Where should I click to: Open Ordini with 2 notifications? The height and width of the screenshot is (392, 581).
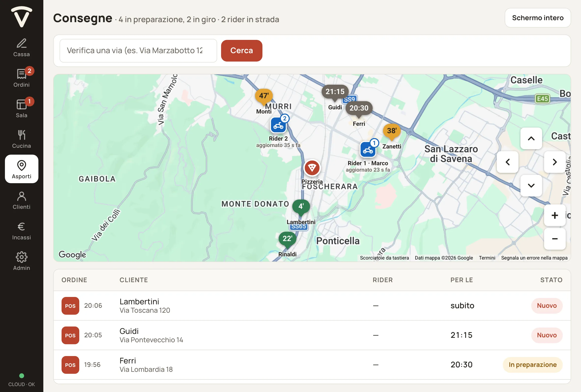tap(21, 78)
